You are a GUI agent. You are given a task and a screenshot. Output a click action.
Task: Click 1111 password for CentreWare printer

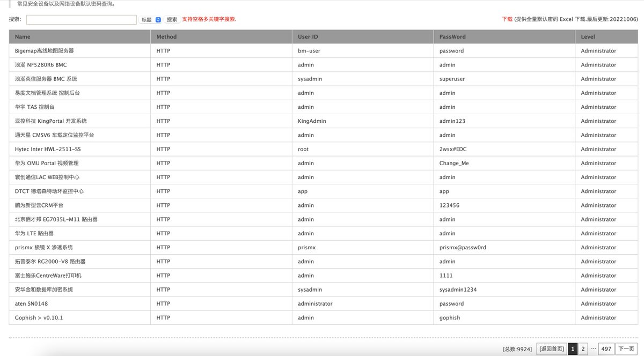pos(446,276)
